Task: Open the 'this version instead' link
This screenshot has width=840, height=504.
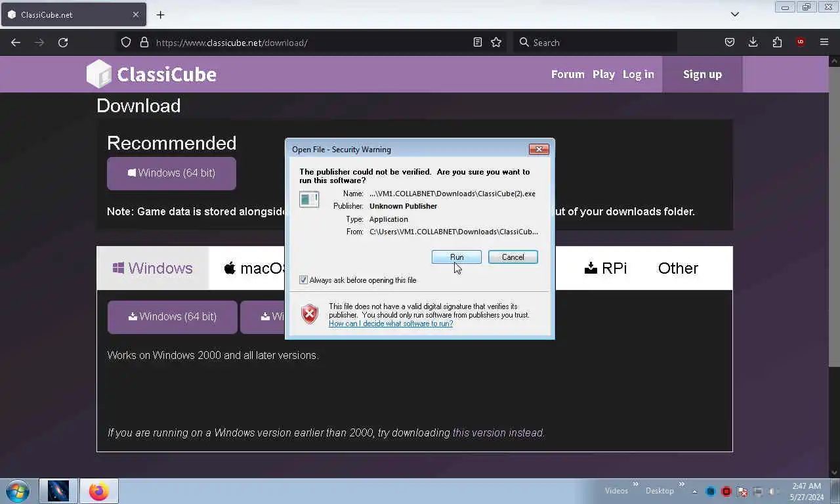Action: click(x=498, y=433)
